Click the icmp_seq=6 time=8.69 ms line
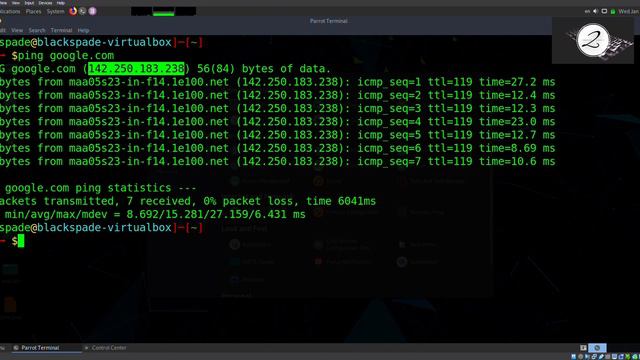 278,148
